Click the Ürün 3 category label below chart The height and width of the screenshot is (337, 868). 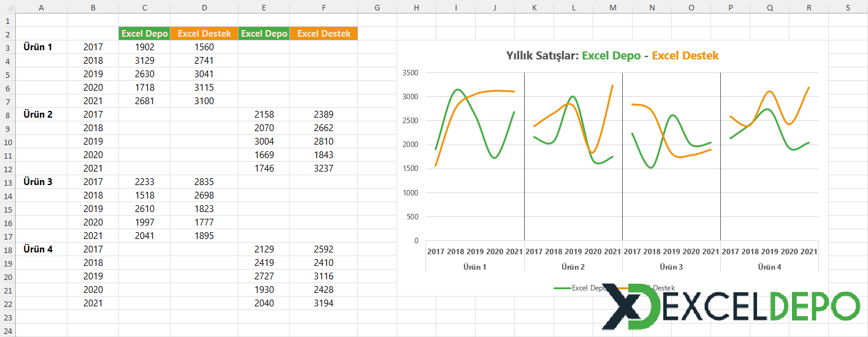(671, 267)
